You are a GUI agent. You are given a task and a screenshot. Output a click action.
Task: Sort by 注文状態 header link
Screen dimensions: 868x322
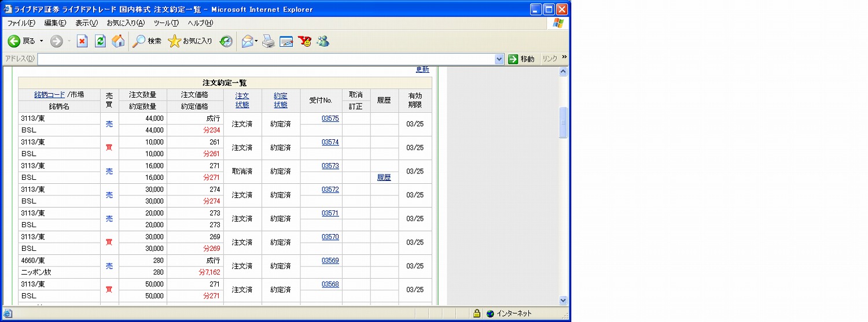click(x=242, y=100)
